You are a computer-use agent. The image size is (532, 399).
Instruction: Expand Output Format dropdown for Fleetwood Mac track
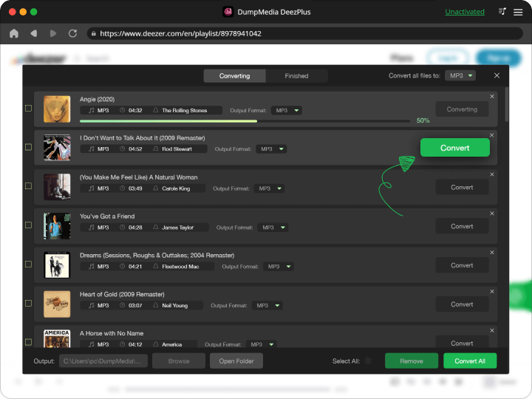tap(279, 266)
